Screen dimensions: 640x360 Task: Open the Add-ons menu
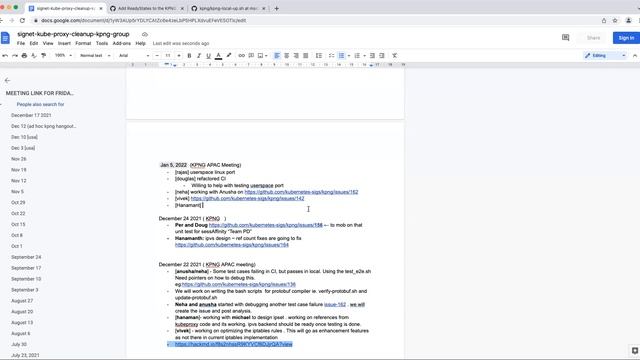click(122, 43)
